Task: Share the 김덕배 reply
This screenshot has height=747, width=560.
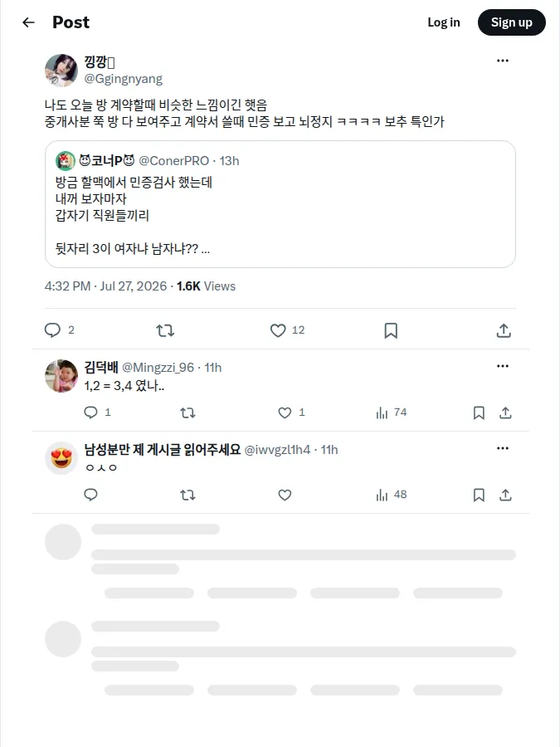Action: [506, 413]
